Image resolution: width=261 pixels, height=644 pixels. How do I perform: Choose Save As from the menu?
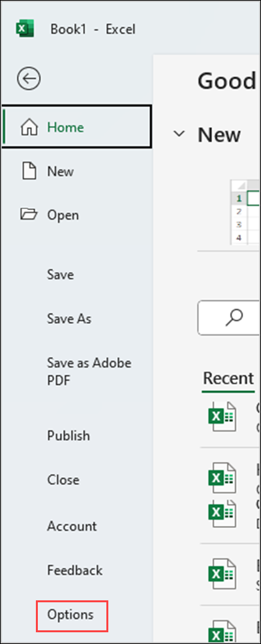[69, 319]
